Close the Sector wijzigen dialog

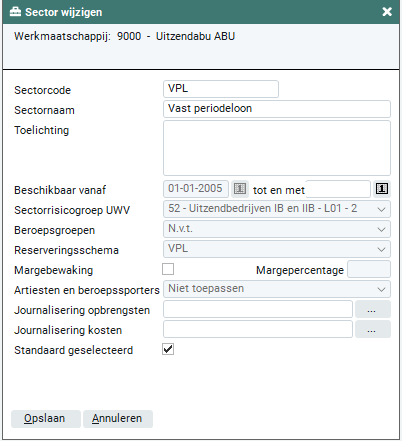click(x=387, y=12)
